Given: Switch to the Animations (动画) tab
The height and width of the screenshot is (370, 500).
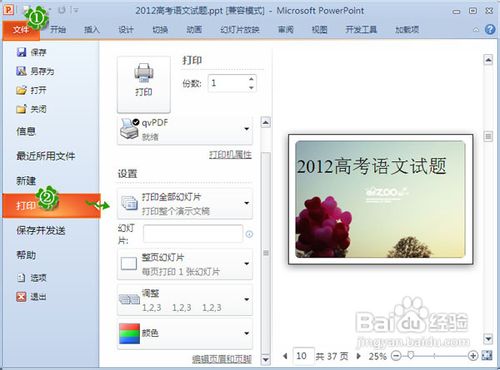Looking at the screenshot, I should 194,30.
